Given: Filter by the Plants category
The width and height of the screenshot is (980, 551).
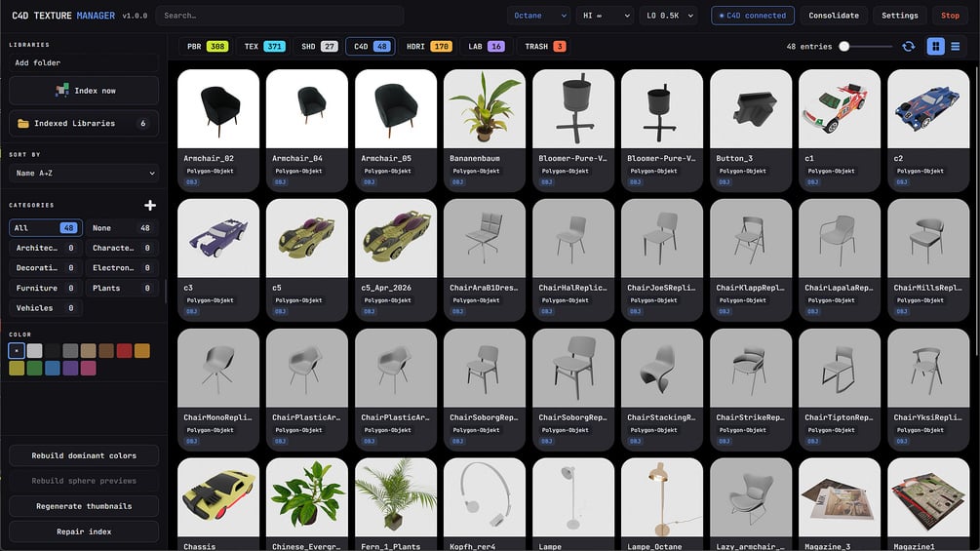Looking at the screenshot, I should [121, 288].
